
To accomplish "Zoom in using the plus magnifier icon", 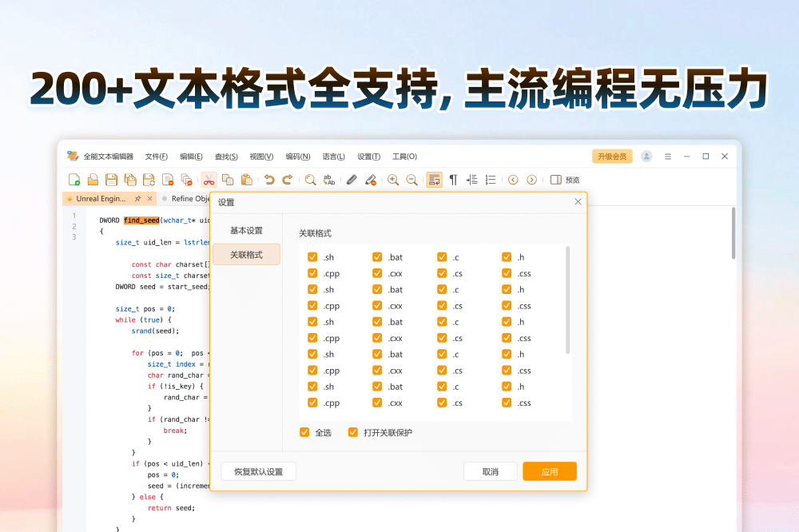I will click(x=393, y=180).
